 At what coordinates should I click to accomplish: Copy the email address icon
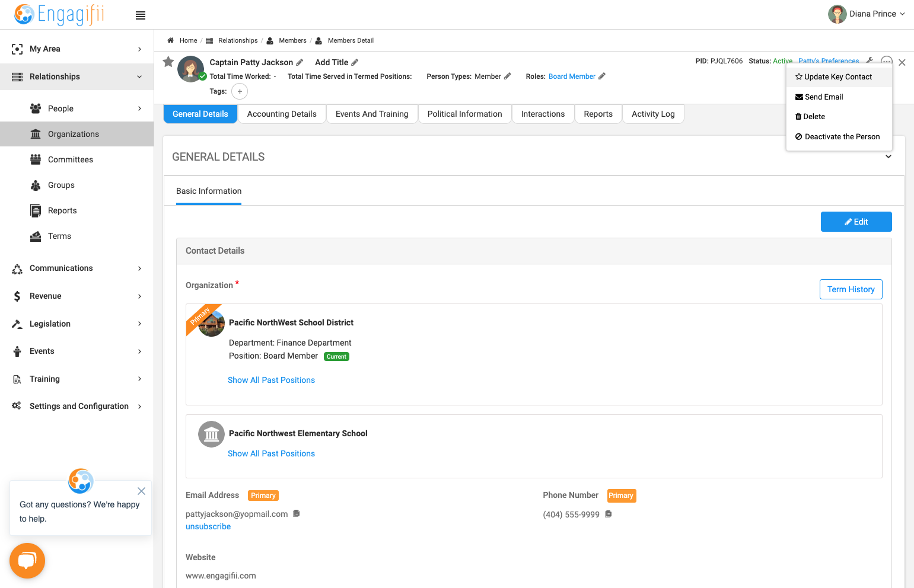(297, 513)
